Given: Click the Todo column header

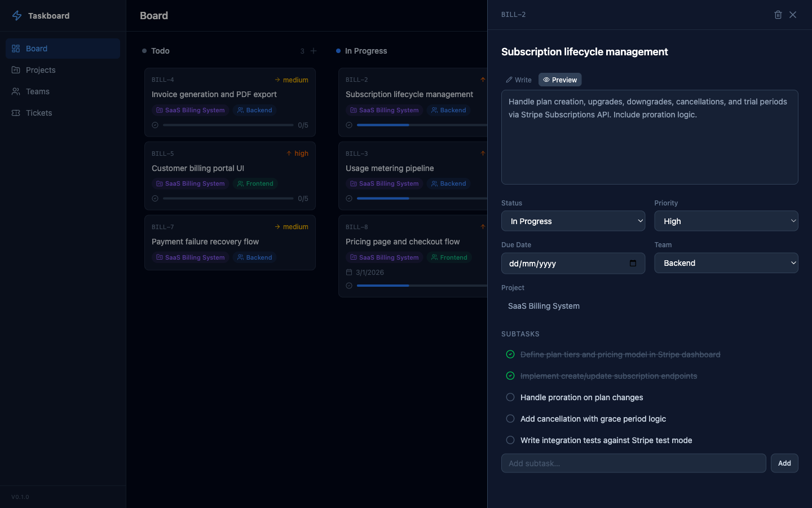Looking at the screenshot, I should [x=160, y=51].
